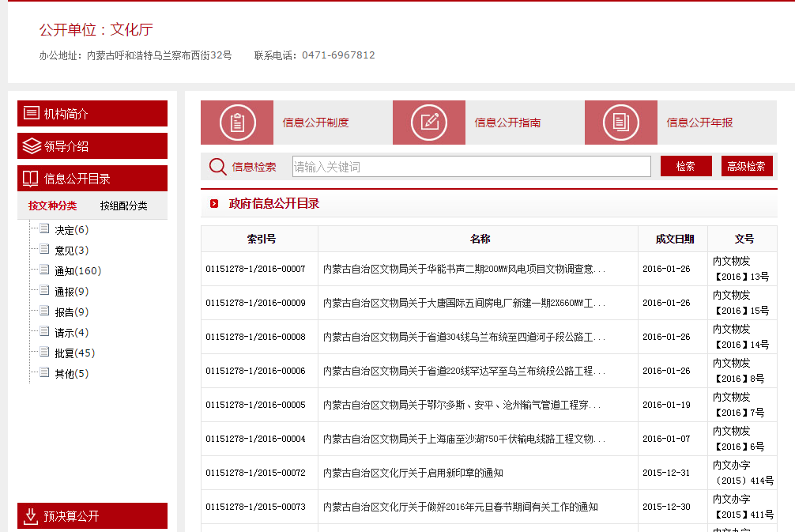Open document about 省道220线罕达罕至乌兰布统段
Viewport: 795px width, 532px height.
[x=464, y=371]
